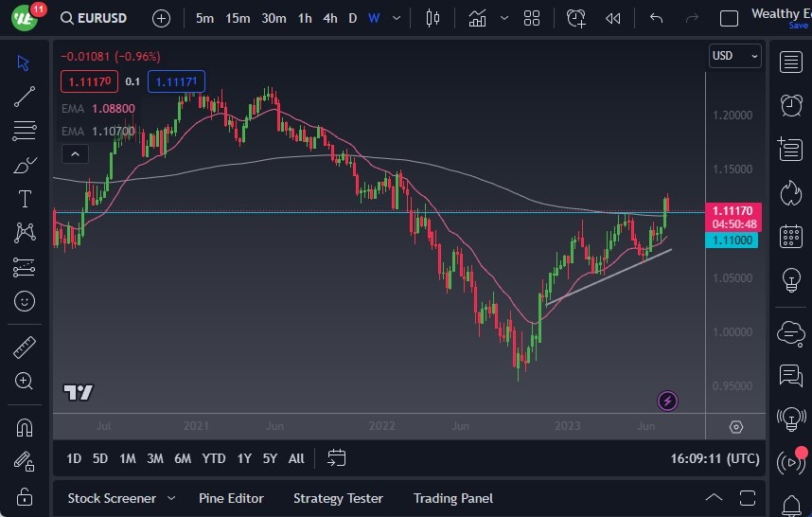Open the Strategy Tester tab
This screenshot has height=517, width=812.
(x=338, y=498)
